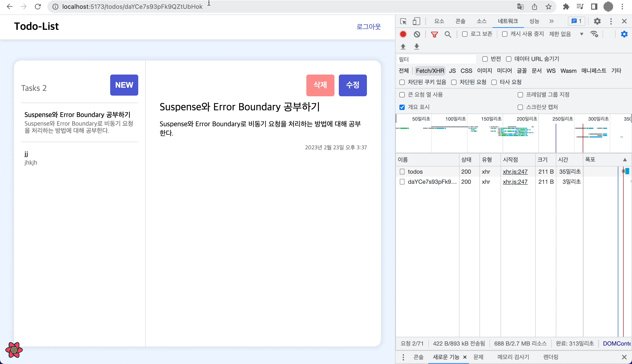Focus the 필터 filter input field

click(x=436, y=59)
